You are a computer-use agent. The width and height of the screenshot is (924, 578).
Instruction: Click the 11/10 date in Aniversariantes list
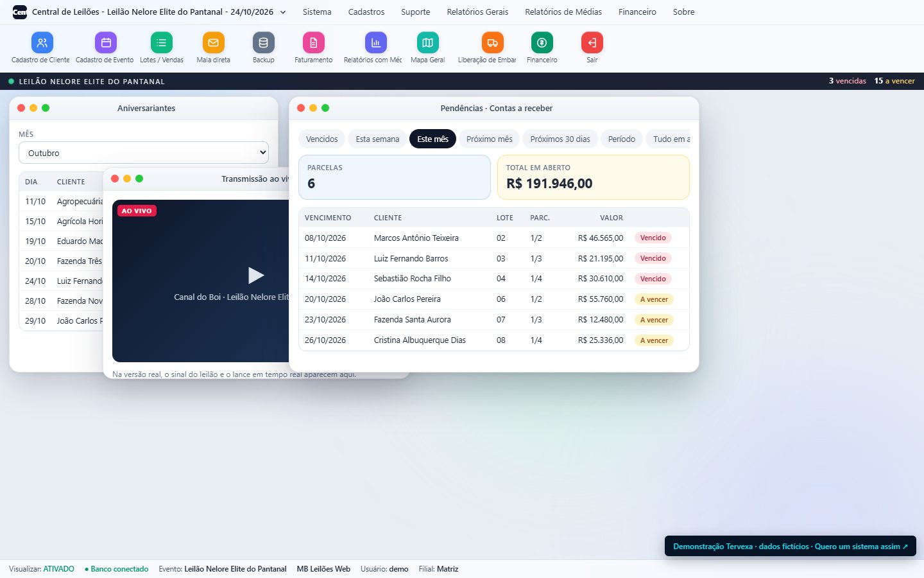[x=35, y=202]
